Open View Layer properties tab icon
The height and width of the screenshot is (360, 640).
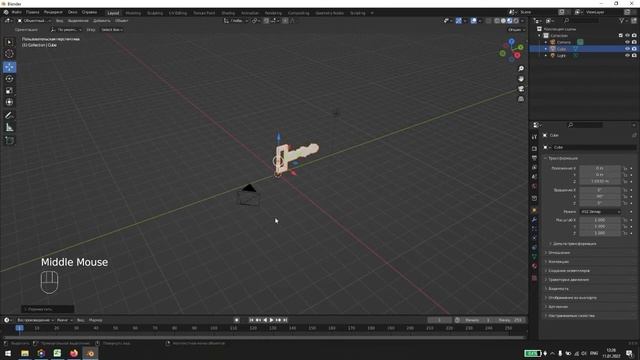point(534,167)
